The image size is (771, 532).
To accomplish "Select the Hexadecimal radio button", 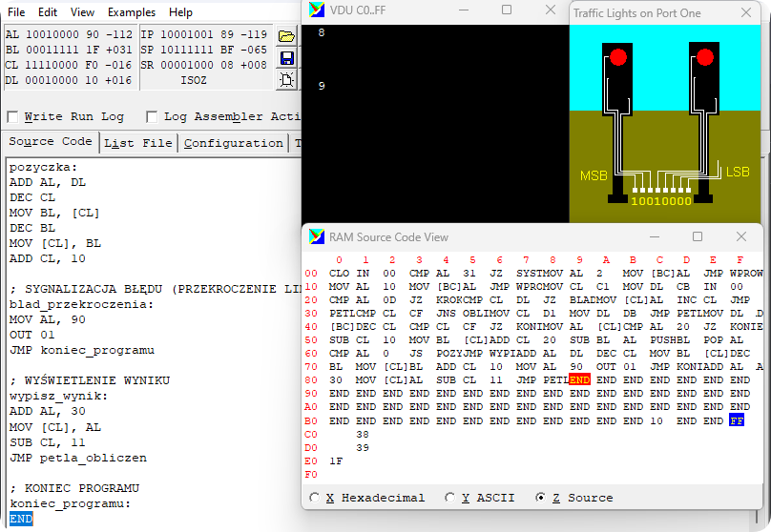I will click(x=315, y=498).
